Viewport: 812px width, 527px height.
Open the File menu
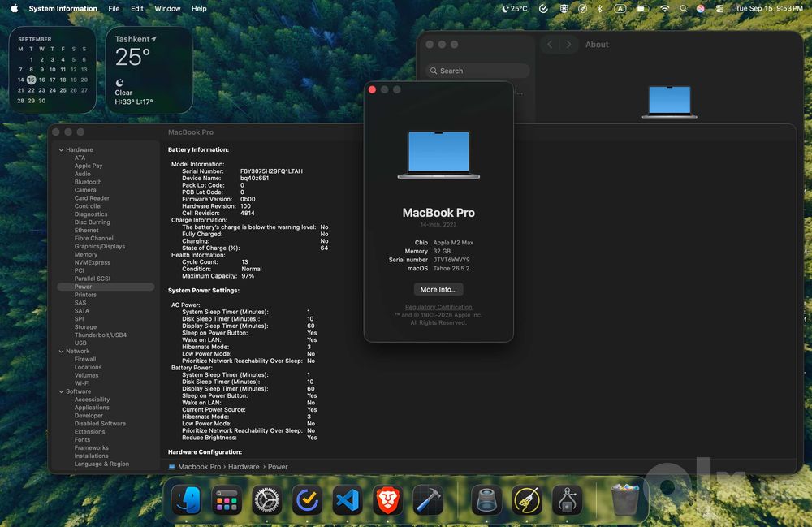coord(114,8)
